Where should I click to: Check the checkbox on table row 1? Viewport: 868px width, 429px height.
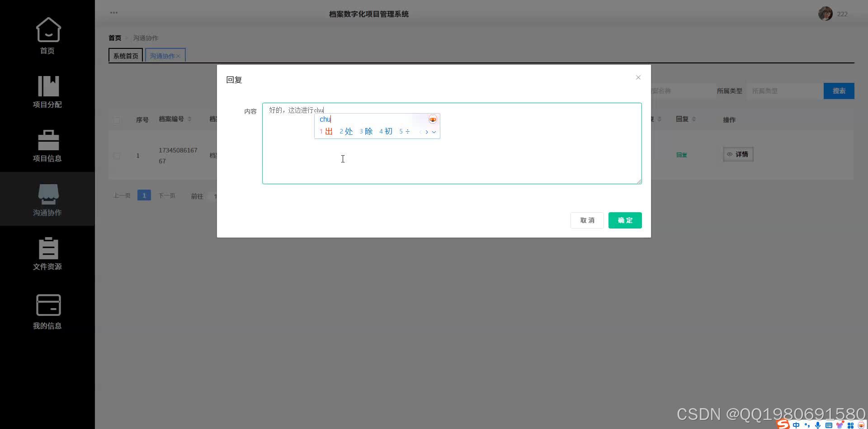[x=117, y=156]
